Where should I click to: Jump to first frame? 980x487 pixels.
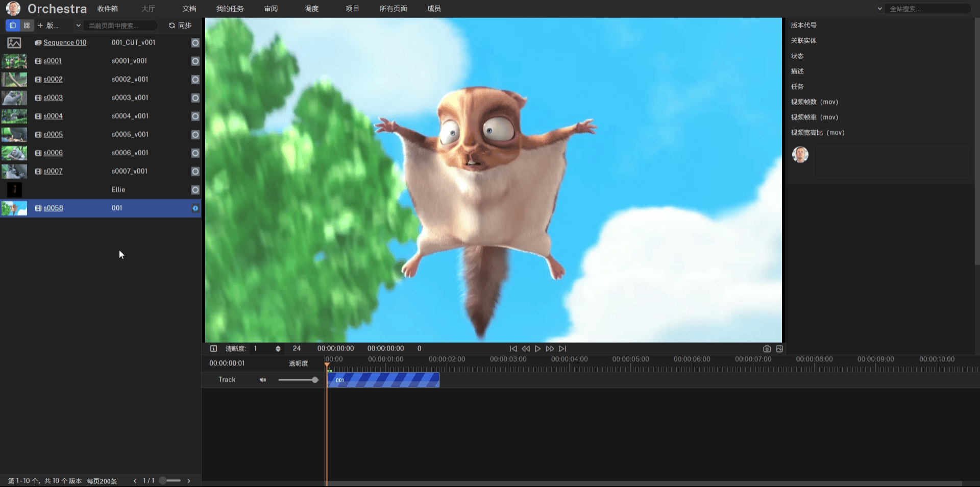tap(513, 349)
